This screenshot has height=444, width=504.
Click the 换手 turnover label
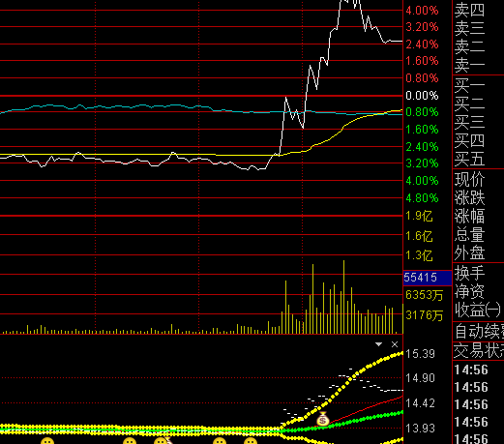point(469,273)
